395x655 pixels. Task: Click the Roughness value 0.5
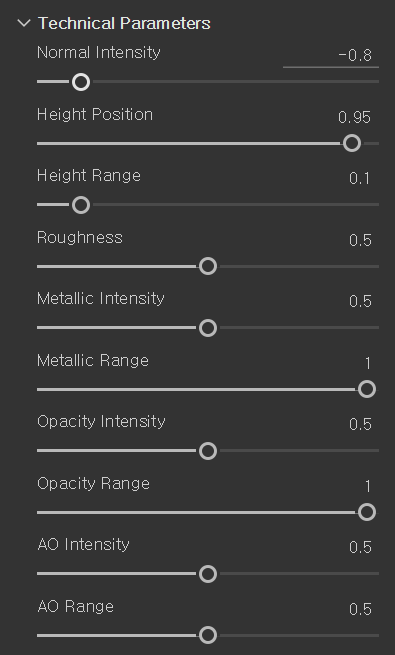click(360, 240)
